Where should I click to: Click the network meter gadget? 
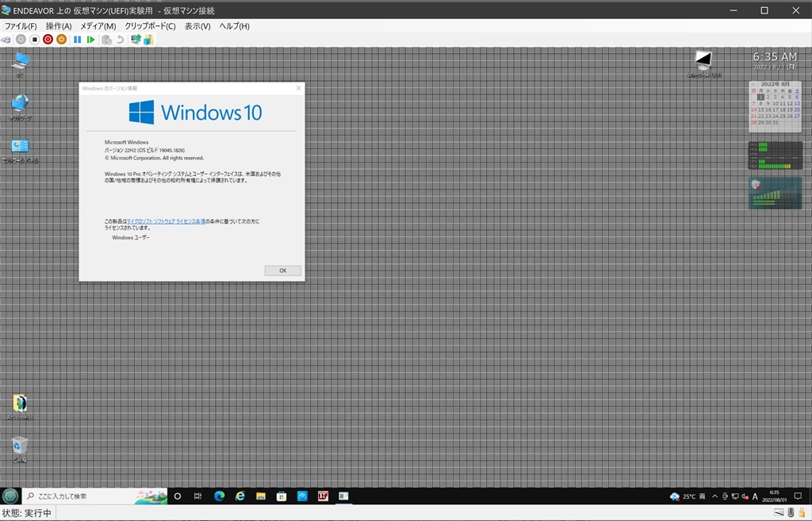(x=776, y=193)
